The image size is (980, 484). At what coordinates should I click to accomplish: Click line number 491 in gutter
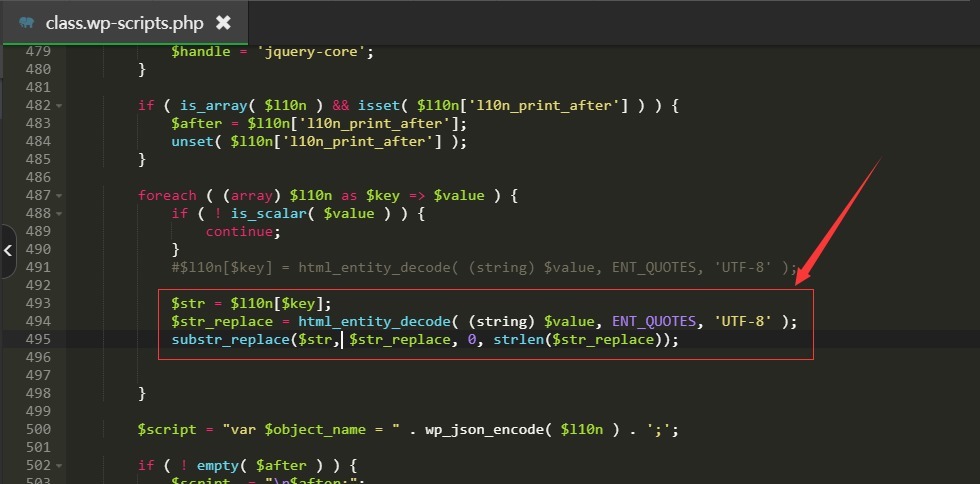tap(38, 268)
